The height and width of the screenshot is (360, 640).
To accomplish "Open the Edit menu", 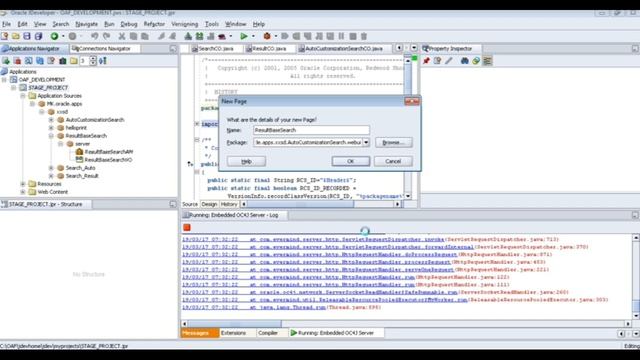I will coord(22,24).
